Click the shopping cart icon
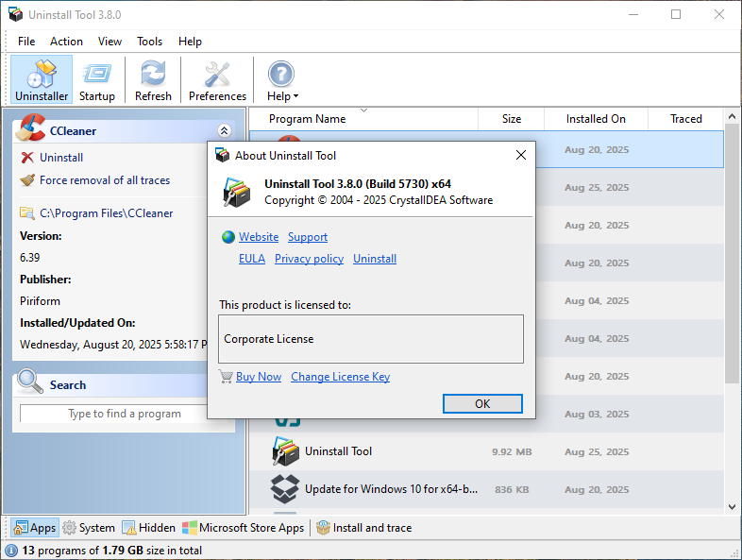The width and height of the screenshot is (742, 560). click(x=226, y=377)
